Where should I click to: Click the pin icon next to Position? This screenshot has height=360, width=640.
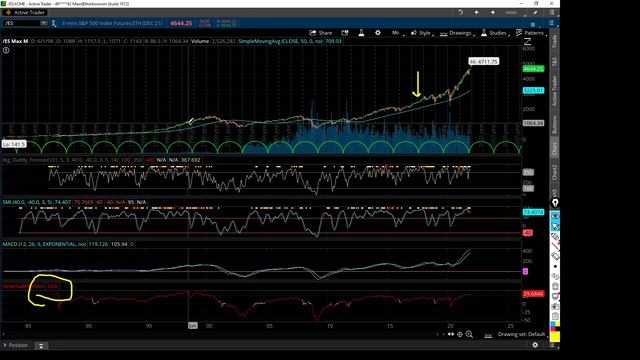pyautogui.click(x=41, y=346)
